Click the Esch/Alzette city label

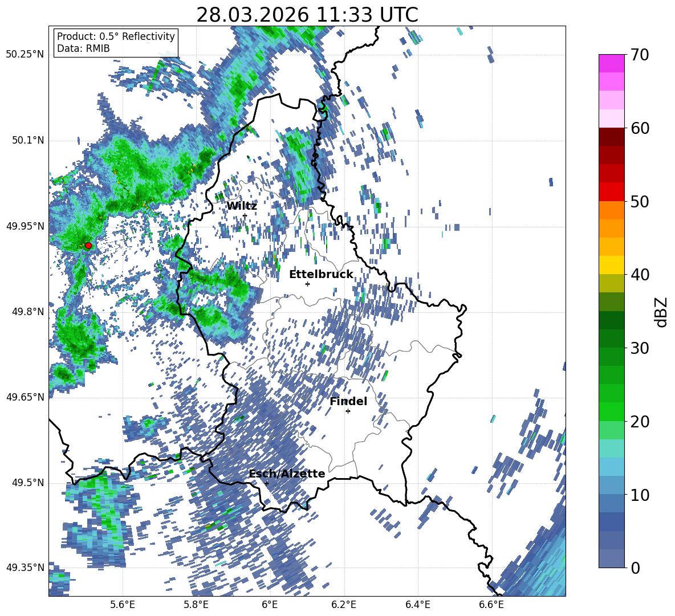(287, 474)
